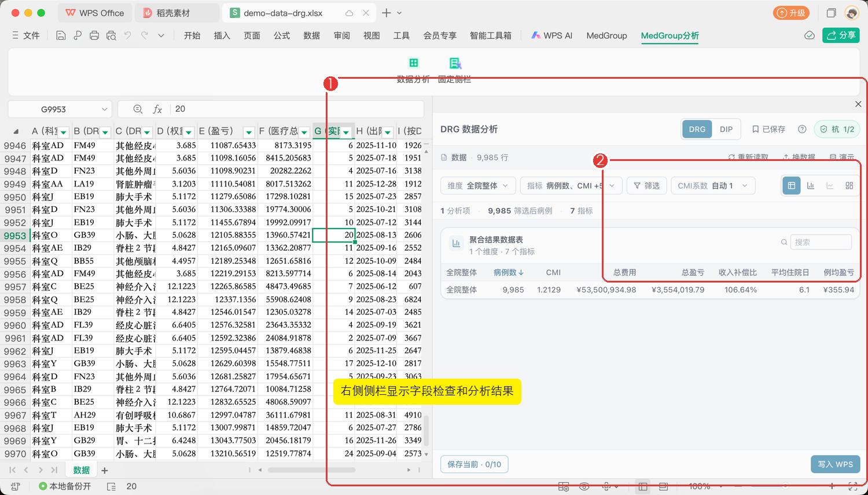Click the save file icon in toolbar

click(61, 35)
